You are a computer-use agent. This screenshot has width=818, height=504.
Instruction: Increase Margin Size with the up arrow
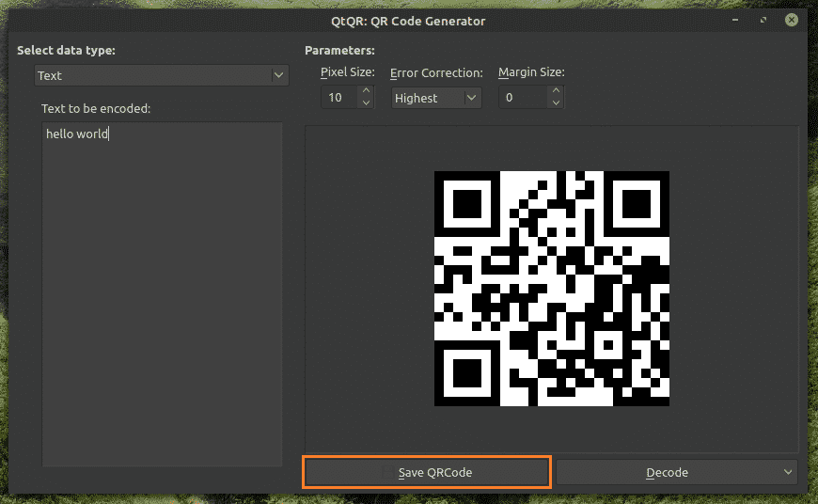point(556,91)
